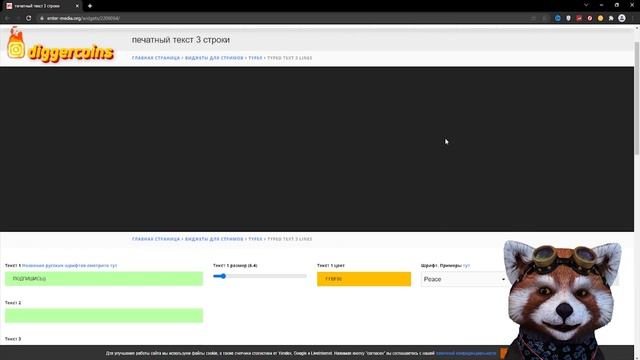Open the browser three-dot menu
Image resolution: width=640 pixels, height=360 pixels.
pyautogui.click(x=633, y=18)
